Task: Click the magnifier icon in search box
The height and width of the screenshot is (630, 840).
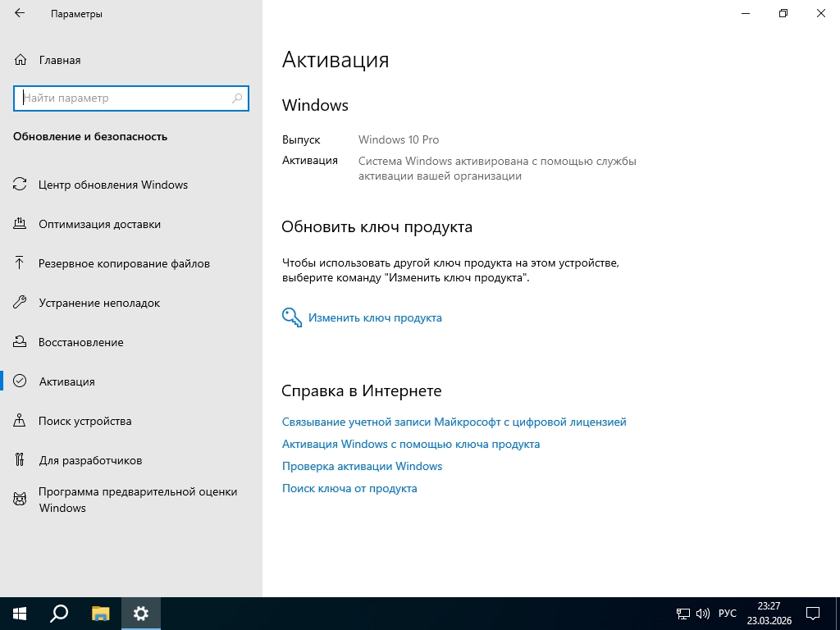Action: 237,98
